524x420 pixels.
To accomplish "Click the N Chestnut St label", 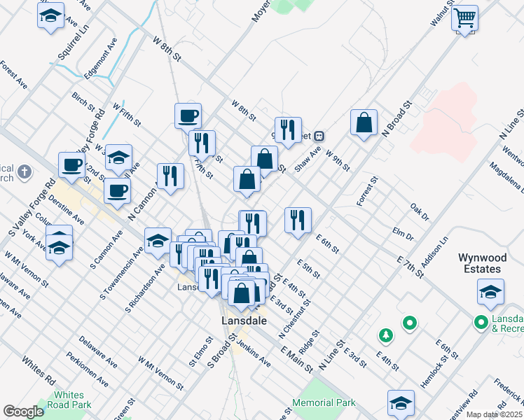I will pos(295,318).
